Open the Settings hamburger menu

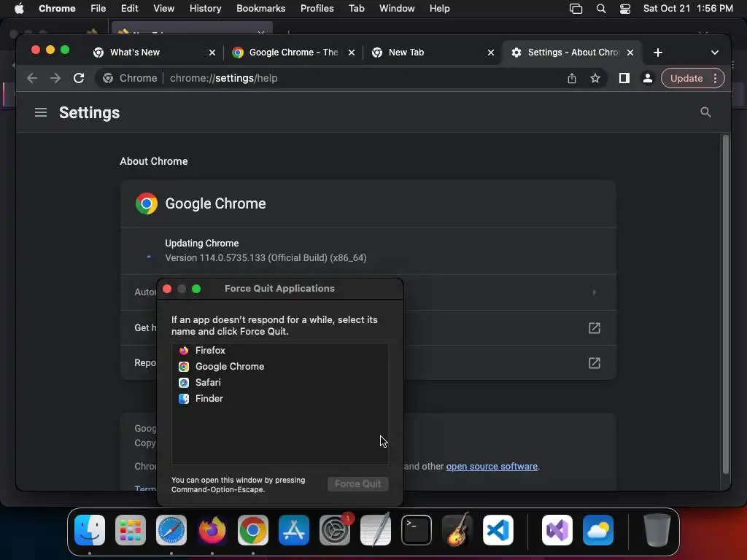[x=41, y=112]
